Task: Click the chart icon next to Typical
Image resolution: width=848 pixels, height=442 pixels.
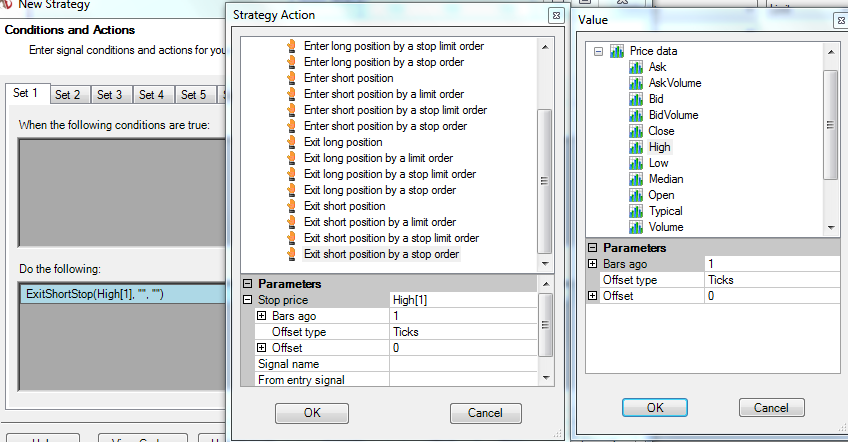Action: (636, 211)
